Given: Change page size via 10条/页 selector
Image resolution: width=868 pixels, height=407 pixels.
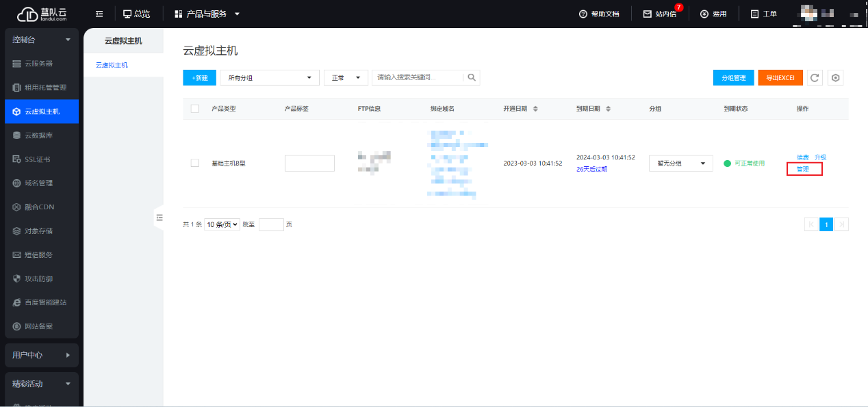Looking at the screenshot, I should coord(222,224).
